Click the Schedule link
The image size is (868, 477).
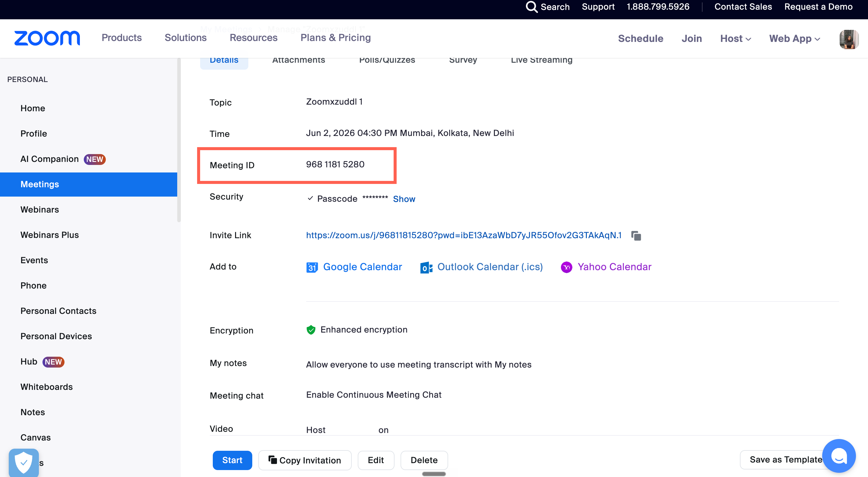pos(640,39)
